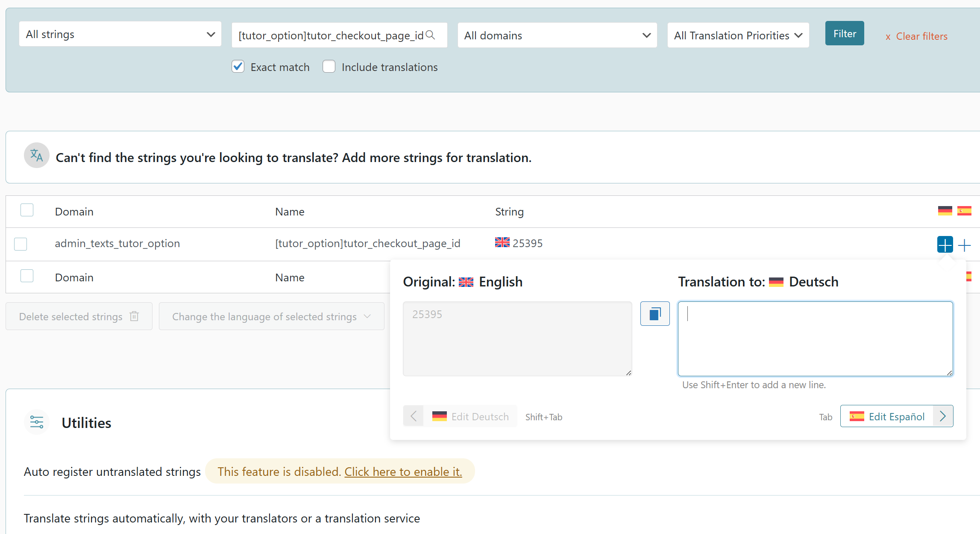
Task: Uncheck the Exact match checkbox
Action: [x=238, y=67]
